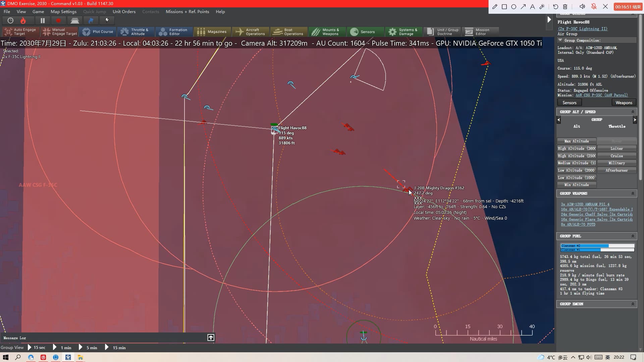644x362 pixels.
Task: Select the text annotation tool
Action: (x=532, y=7)
